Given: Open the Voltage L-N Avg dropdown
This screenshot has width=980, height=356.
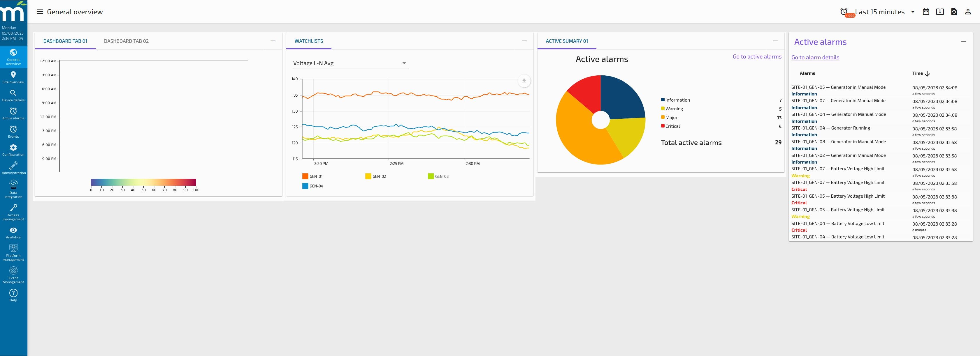Looking at the screenshot, I should pyautogui.click(x=350, y=63).
